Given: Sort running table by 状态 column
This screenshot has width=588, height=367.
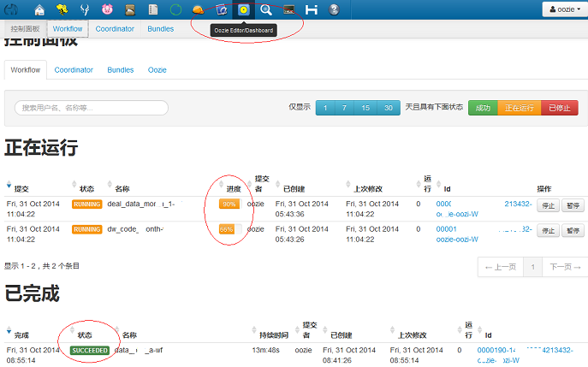Looking at the screenshot, I should tap(86, 189).
